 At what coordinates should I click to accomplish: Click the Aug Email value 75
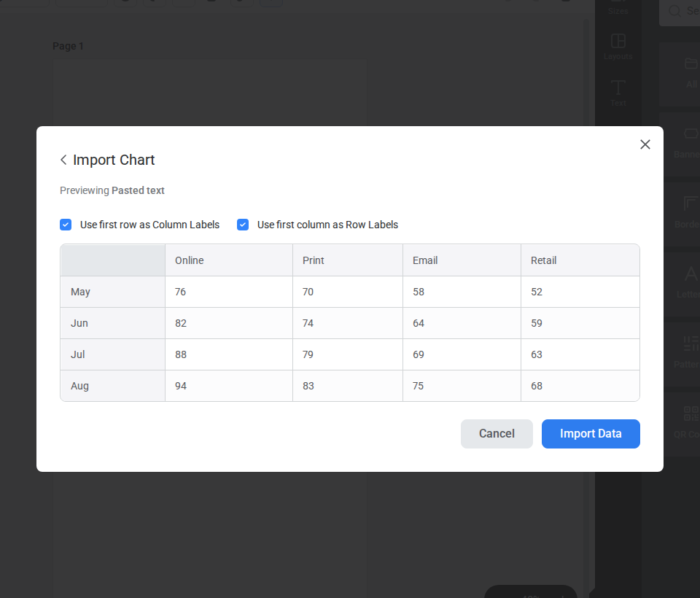(x=462, y=386)
